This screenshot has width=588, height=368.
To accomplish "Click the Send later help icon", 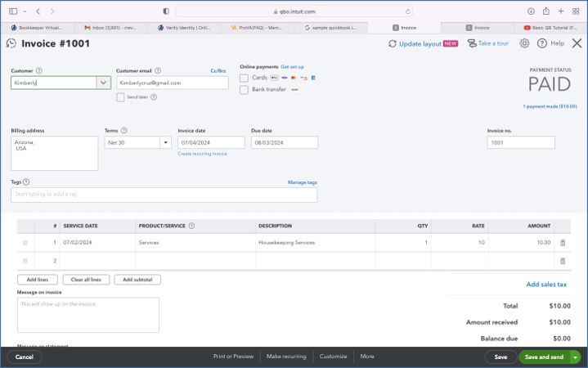I will (x=154, y=96).
